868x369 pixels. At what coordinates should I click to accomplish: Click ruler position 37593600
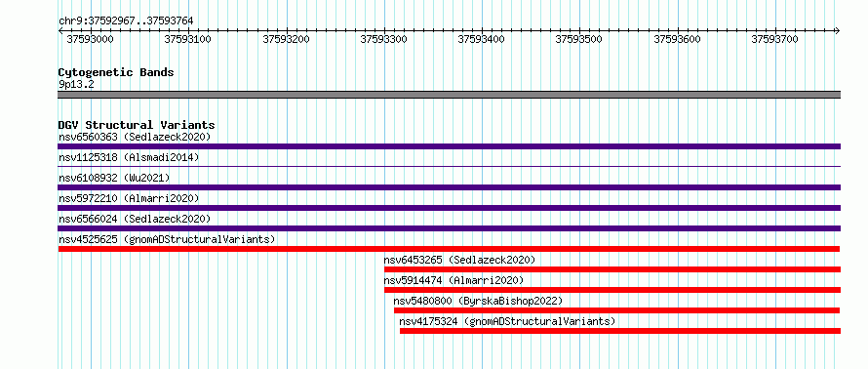pyautogui.click(x=678, y=39)
